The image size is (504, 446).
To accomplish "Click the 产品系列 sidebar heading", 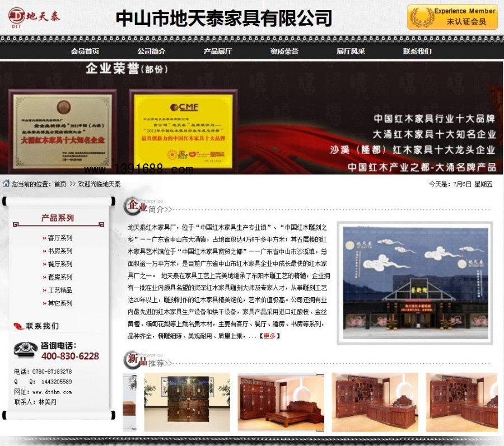I will [x=58, y=218].
